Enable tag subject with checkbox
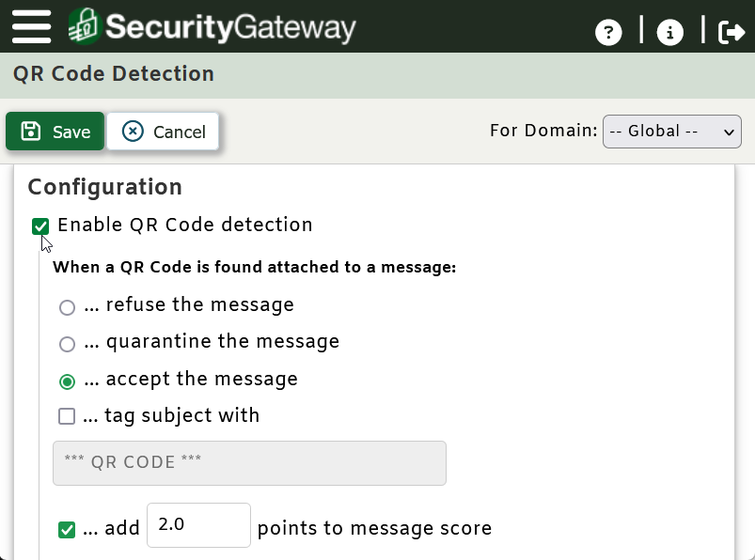 67,416
